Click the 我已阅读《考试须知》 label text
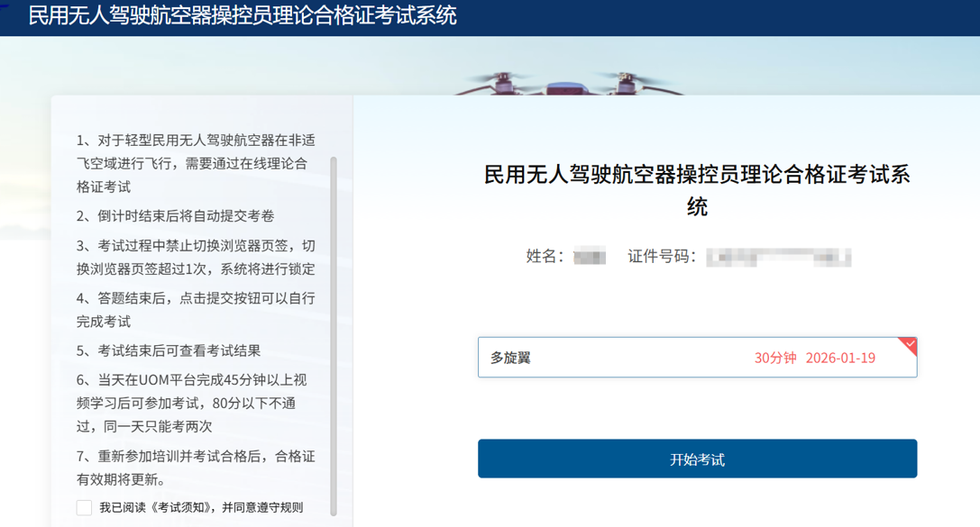 (x=201, y=508)
